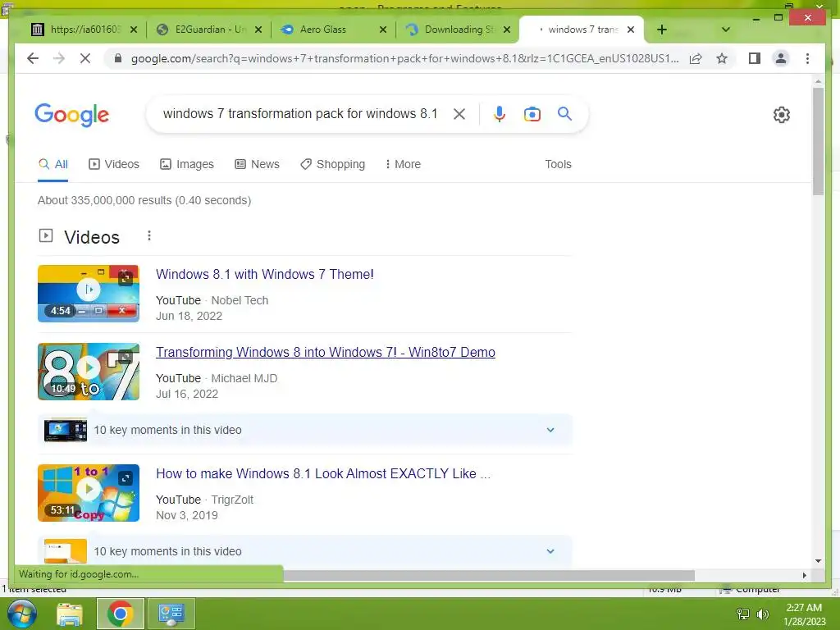840x630 pixels.
Task: Click the address bar URL
Action: point(404,58)
